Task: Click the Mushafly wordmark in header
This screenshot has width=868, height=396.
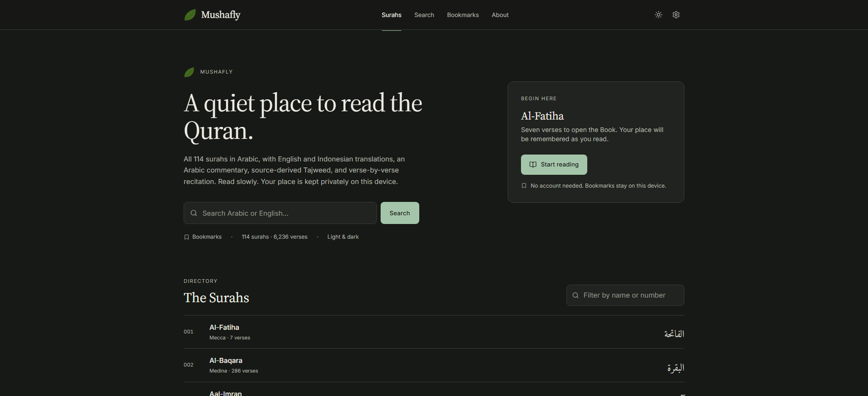Action: point(221,15)
